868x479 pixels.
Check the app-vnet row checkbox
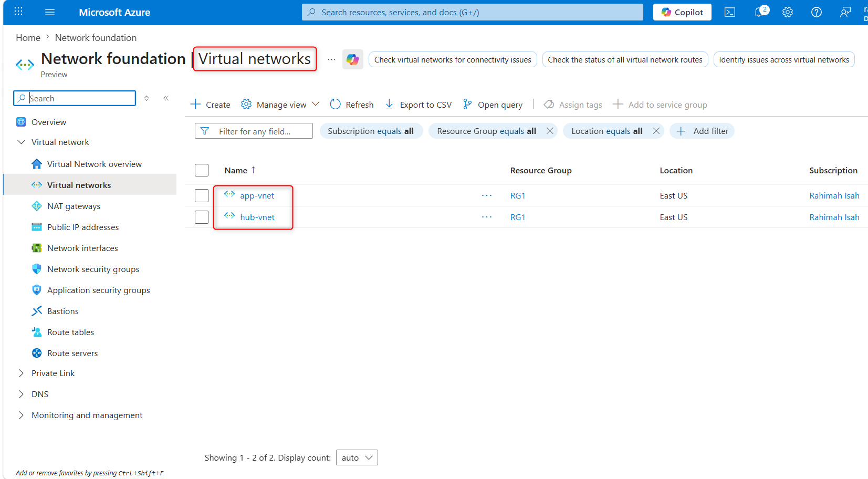pyautogui.click(x=202, y=195)
